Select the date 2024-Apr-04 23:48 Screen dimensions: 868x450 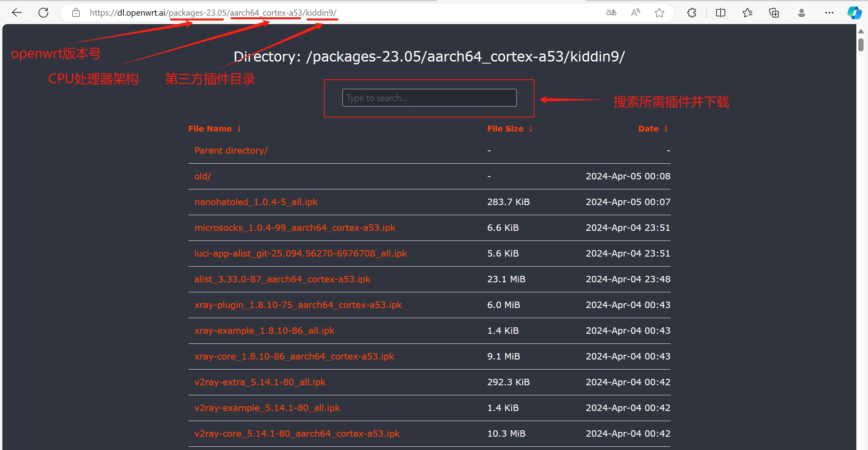(x=628, y=279)
